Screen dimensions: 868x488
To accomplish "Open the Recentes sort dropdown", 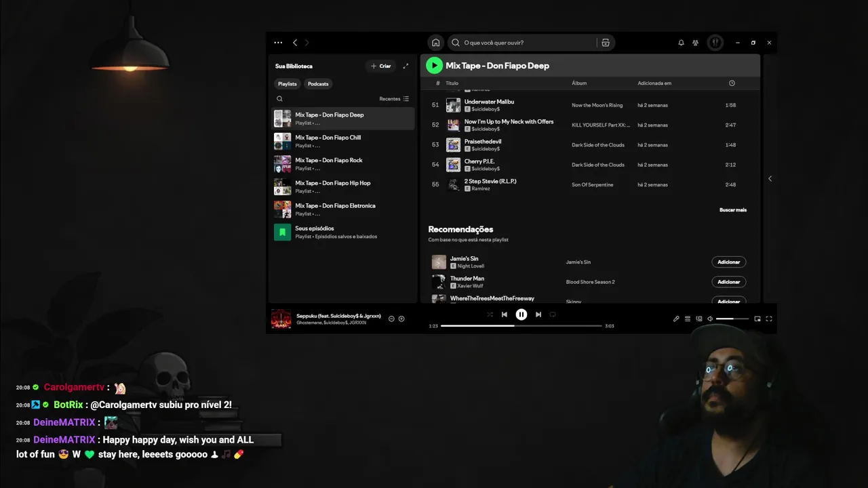I will [x=394, y=99].
